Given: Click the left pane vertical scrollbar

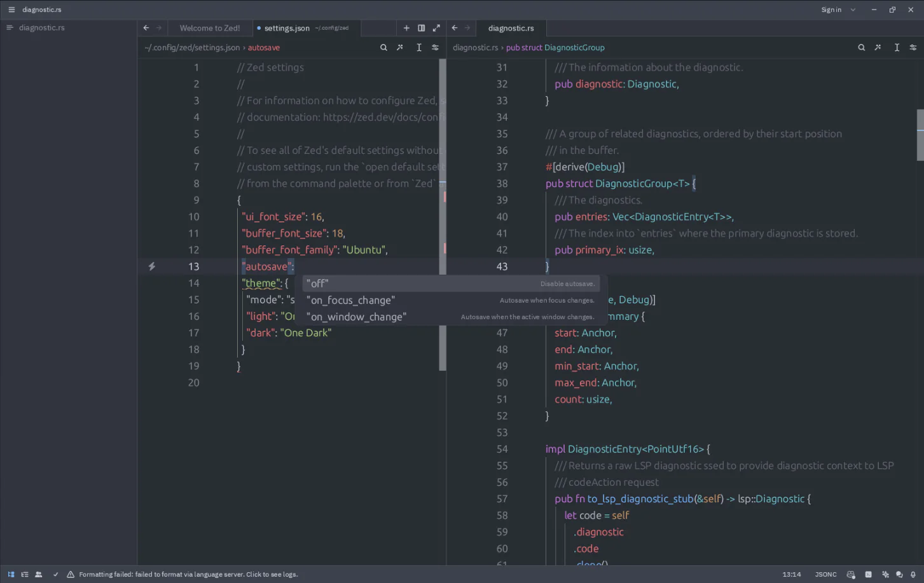Looking at the screenshot, I should 443,215.
